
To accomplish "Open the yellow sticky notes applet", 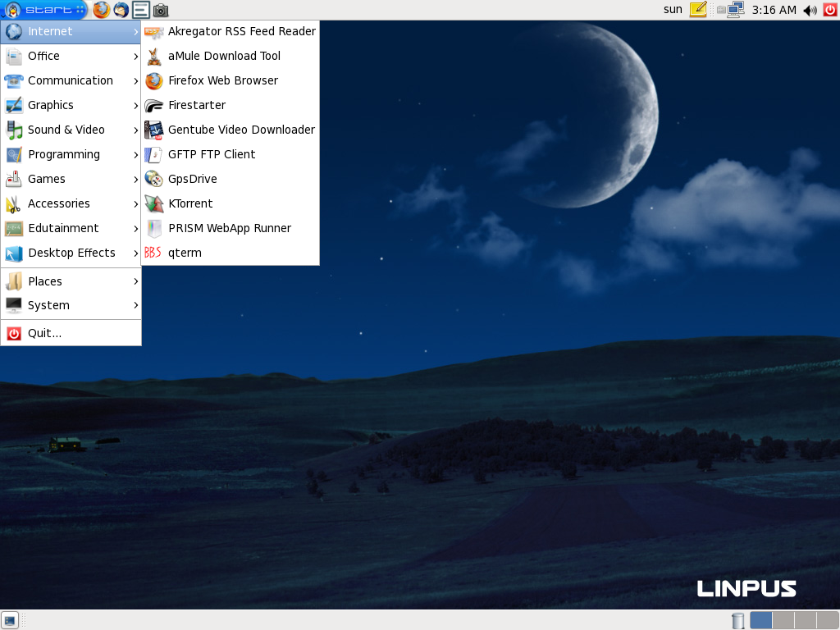I will click(698, 10).
